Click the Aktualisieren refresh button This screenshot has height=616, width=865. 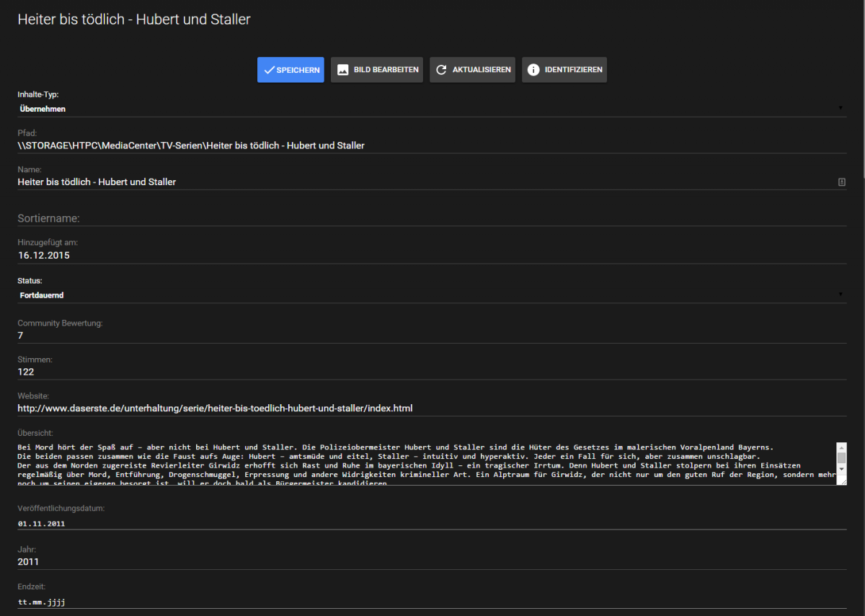pos(473,70)
